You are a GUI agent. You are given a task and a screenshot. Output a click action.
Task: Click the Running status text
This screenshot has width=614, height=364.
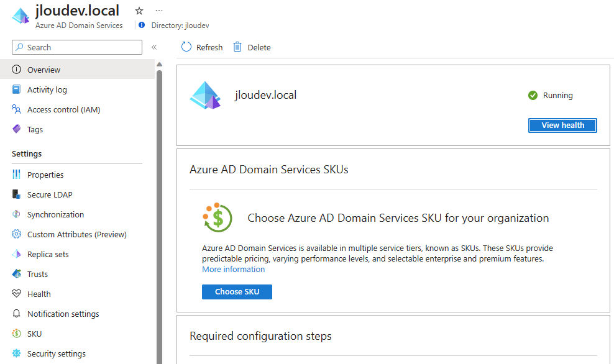click(x=557, y=96)
